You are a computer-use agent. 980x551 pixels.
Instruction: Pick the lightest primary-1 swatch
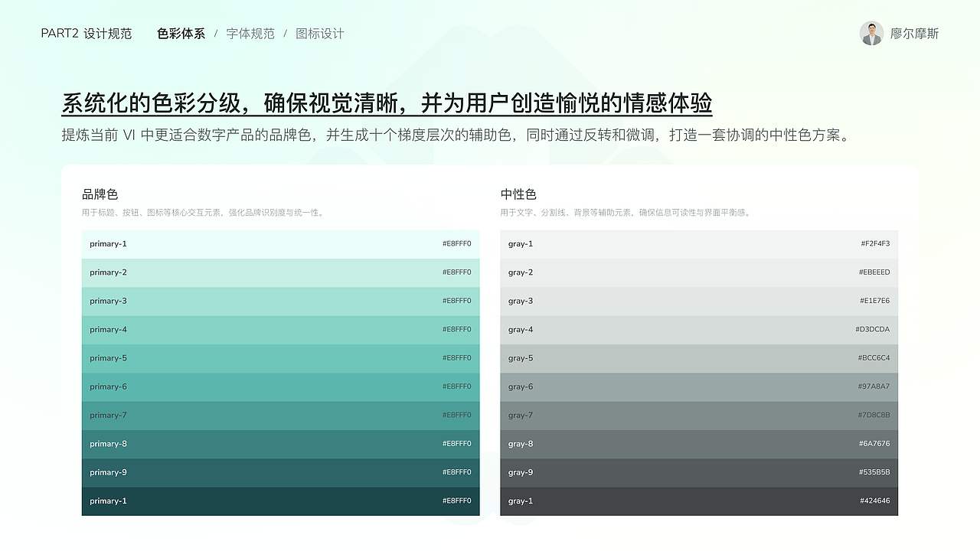point(281,244)
